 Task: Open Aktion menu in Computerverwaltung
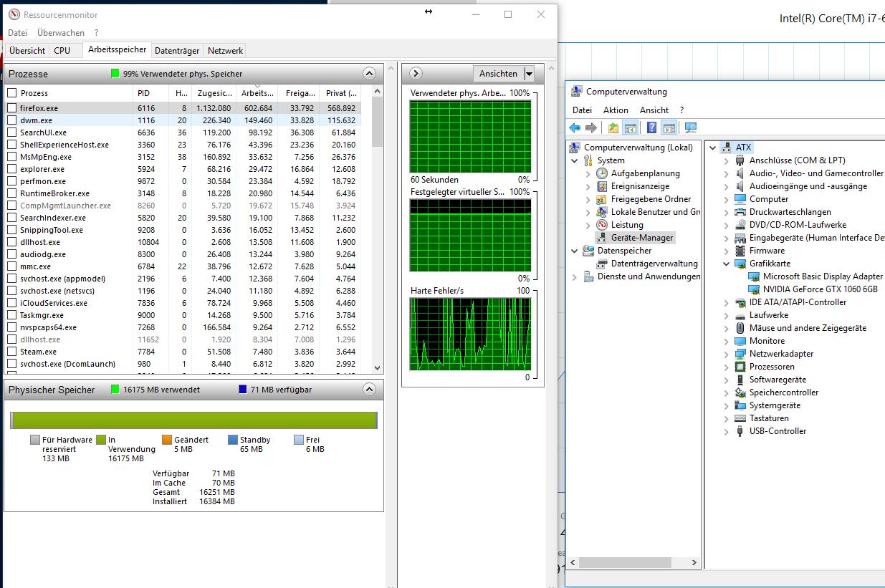click(616, 110)
